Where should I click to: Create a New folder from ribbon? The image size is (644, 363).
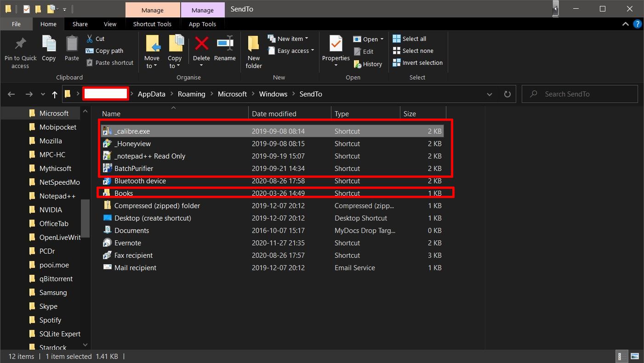pos(254,52)
